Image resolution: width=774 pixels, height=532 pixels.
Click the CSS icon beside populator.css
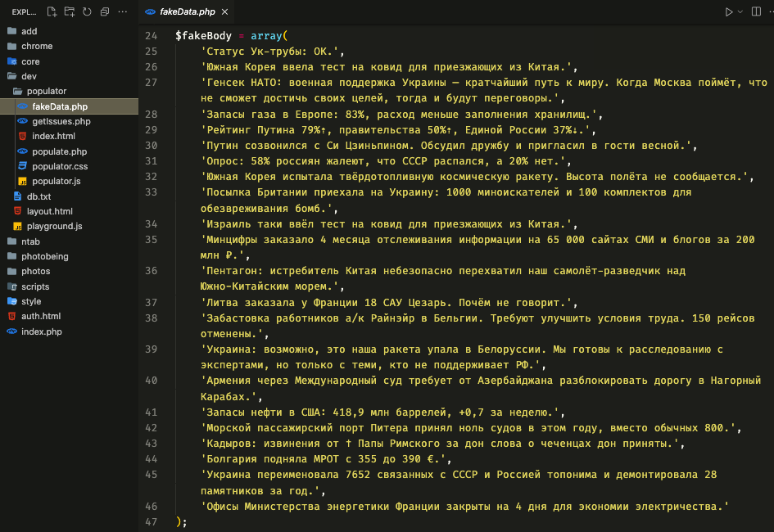(x=22, y=165)
